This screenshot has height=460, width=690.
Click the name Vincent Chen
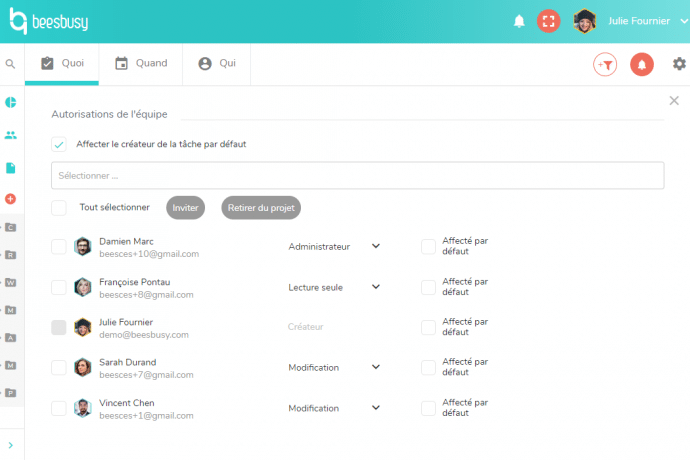pyautogui.click(x=127, y=403)
